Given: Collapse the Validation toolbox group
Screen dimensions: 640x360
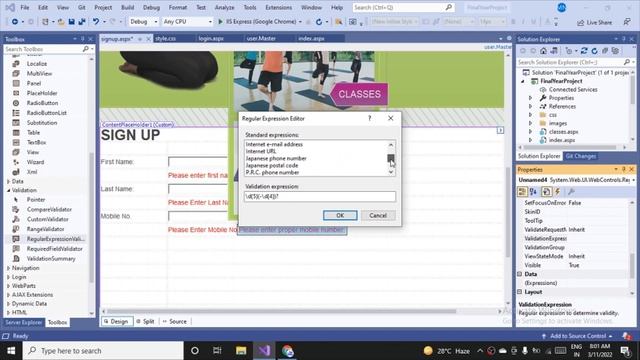Looking at the screenshot, I should coord(9,190).
